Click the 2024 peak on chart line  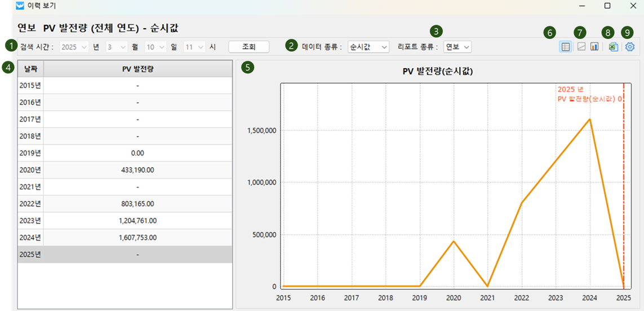(x=589, y=119)
